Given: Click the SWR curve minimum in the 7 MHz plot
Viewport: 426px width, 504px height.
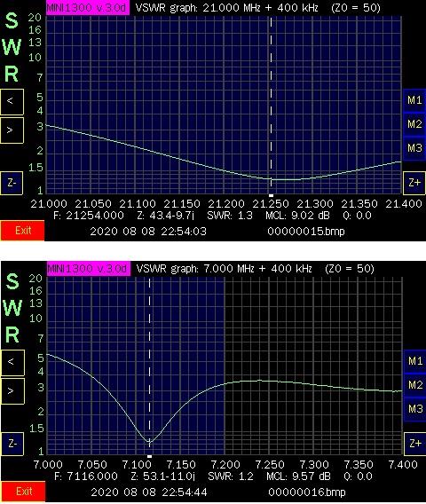Looking at the screenshot, I should click(149, 442).
